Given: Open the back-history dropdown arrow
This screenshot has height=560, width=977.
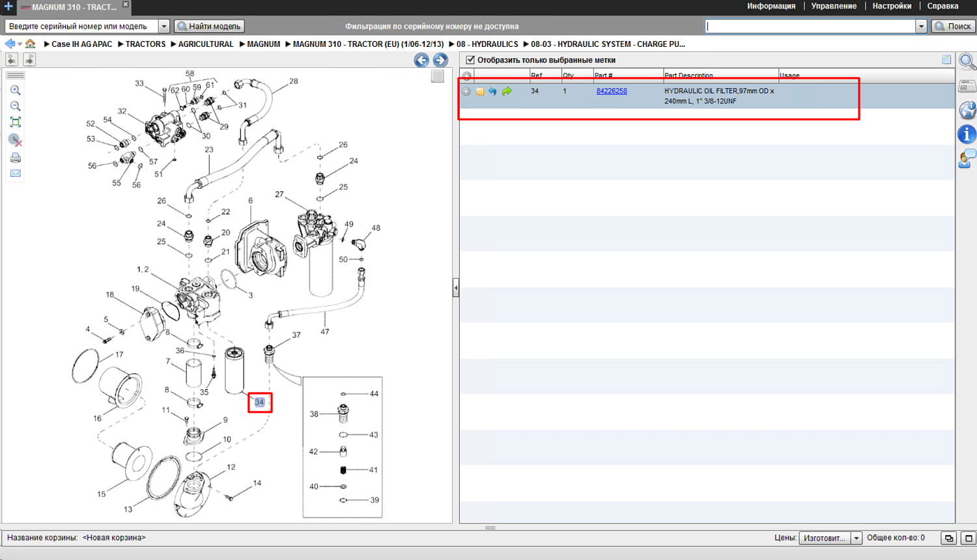Looking at the screenshot, I should (20, 44).
